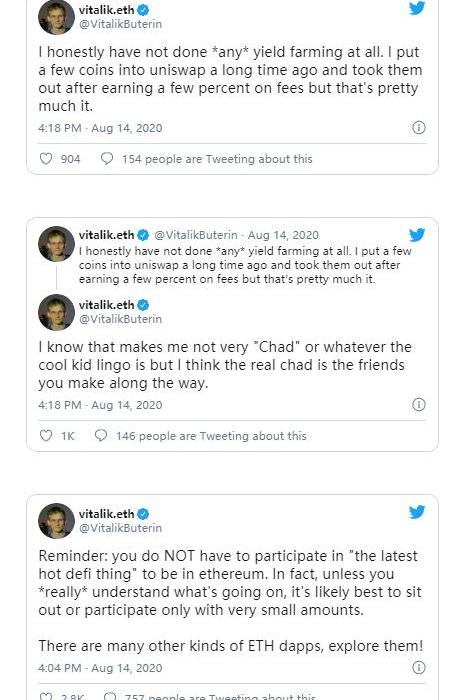The height and width of the screenshot is (700, 449).
Task: Open "146 people are Tweeting about this" link
Action: pos(211,436)
